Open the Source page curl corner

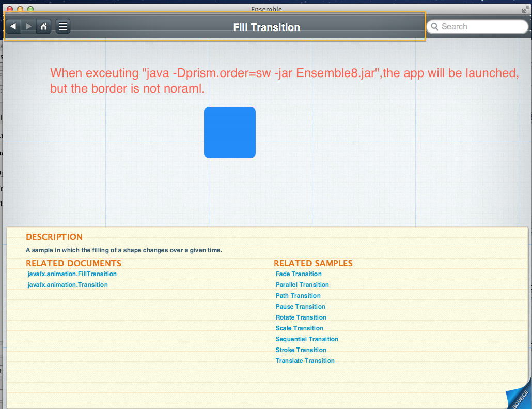(x=519, y=398)
